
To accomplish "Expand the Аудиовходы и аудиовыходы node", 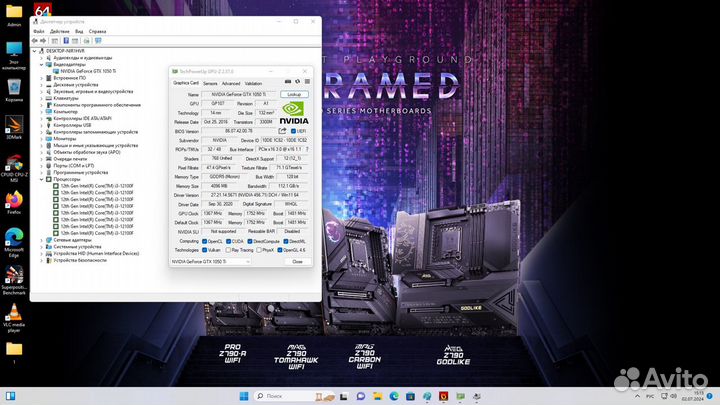I will pyautogui.click(x=41, y=58).
